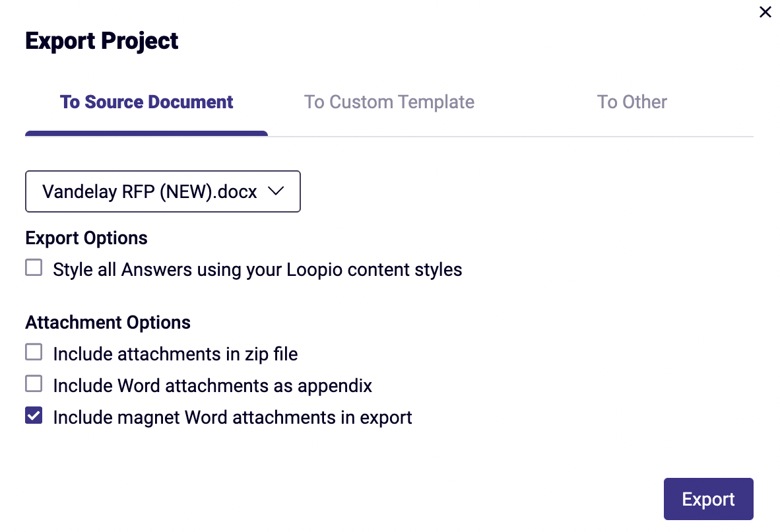The height and width of the screenshot is (532, 780).
Task: Click the Export Options section label
Action: point(86,238)
